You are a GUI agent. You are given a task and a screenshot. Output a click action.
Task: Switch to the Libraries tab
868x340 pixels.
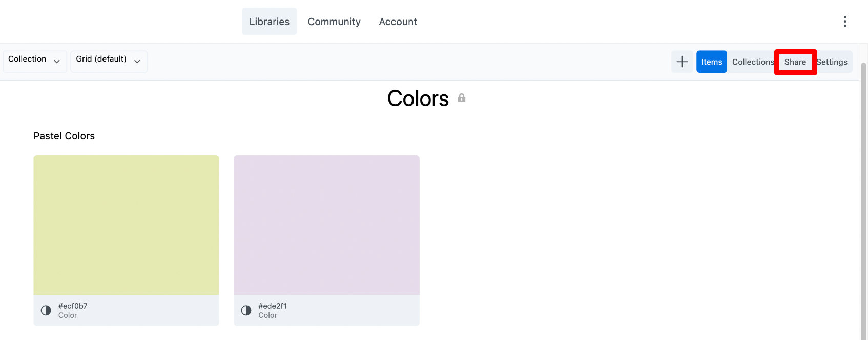tap(269, 22)
